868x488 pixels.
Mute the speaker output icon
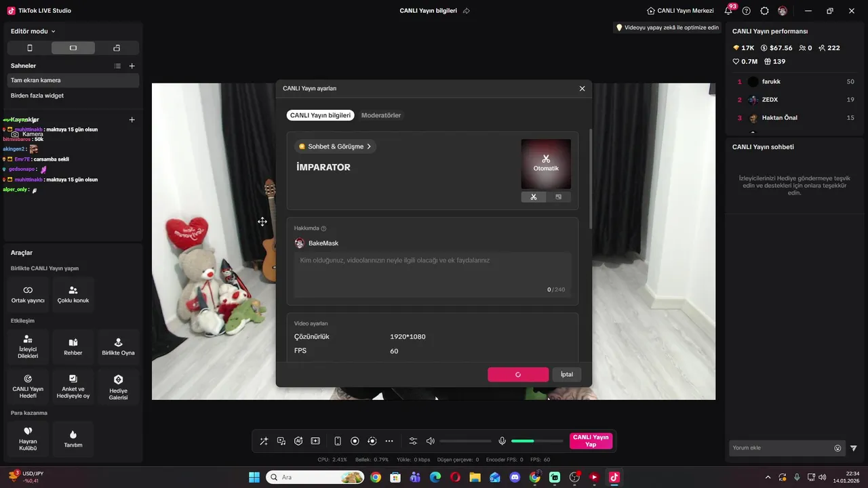[430, 441]
